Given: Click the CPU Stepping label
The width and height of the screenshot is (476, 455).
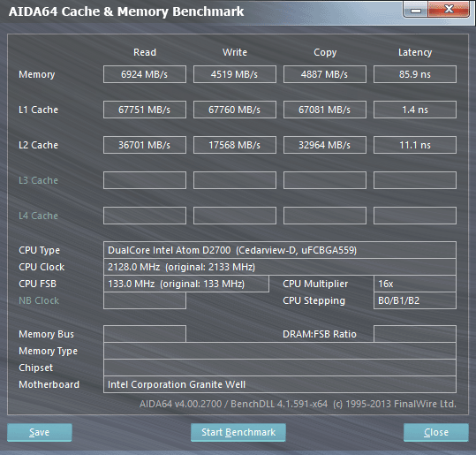Looking at the screenshot, I should pos(314,300).
